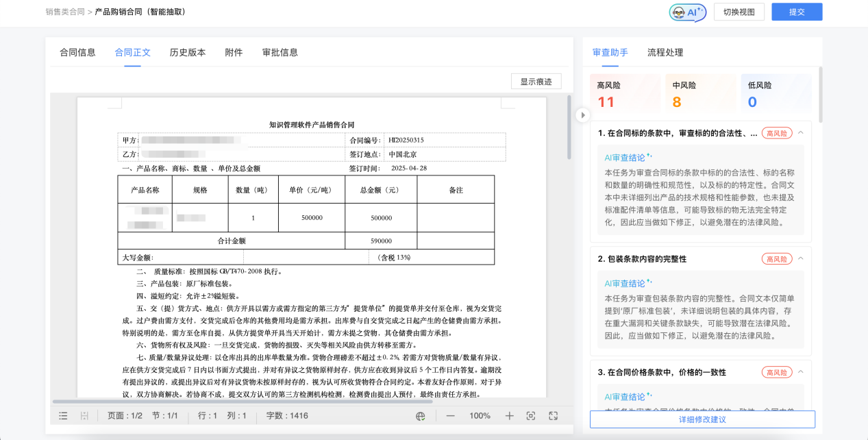Switch to the 流程处理 tab
The width and height of the screenshot is (868, 440).
point(665,52)
